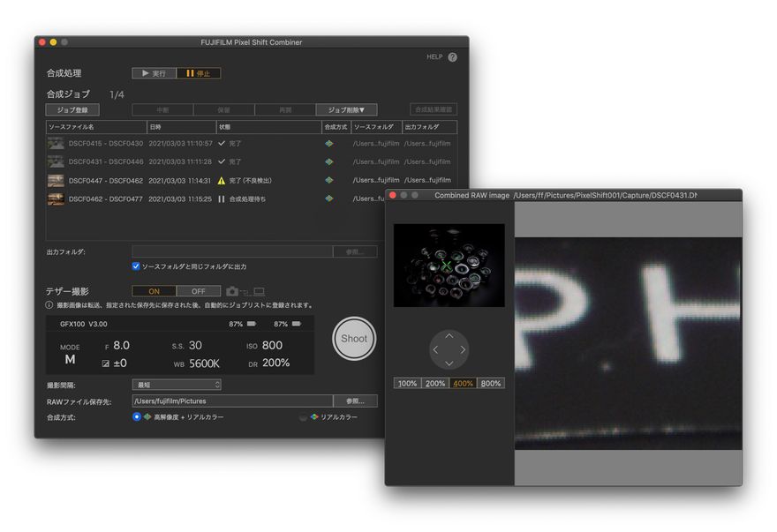Sort by the ソースファイル名 column header
This screenshot has width=777, height=532.
pos(96,127)
